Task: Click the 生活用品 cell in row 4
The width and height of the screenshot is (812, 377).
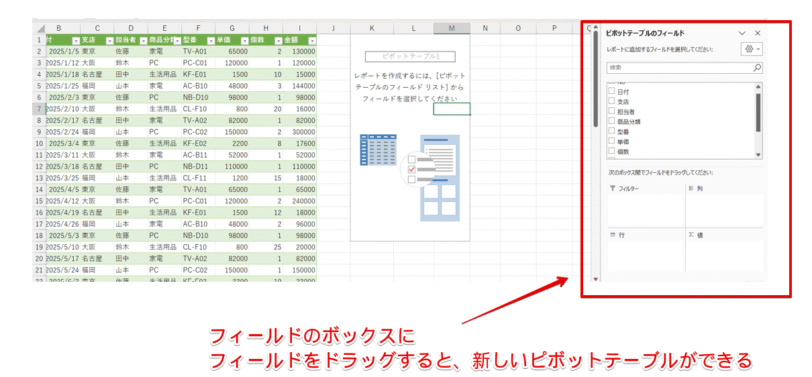Action: pyautogui.click(x=165, y=75)
